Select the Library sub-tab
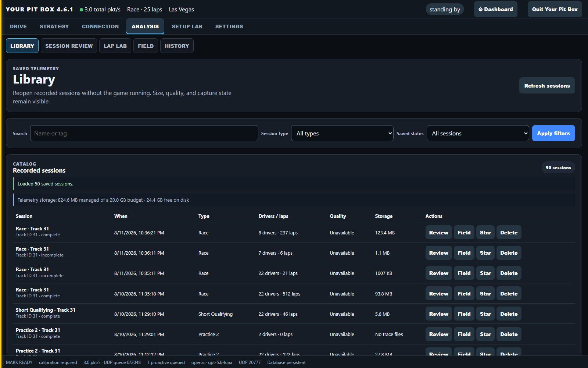The image size is (588, 368). 22,46
